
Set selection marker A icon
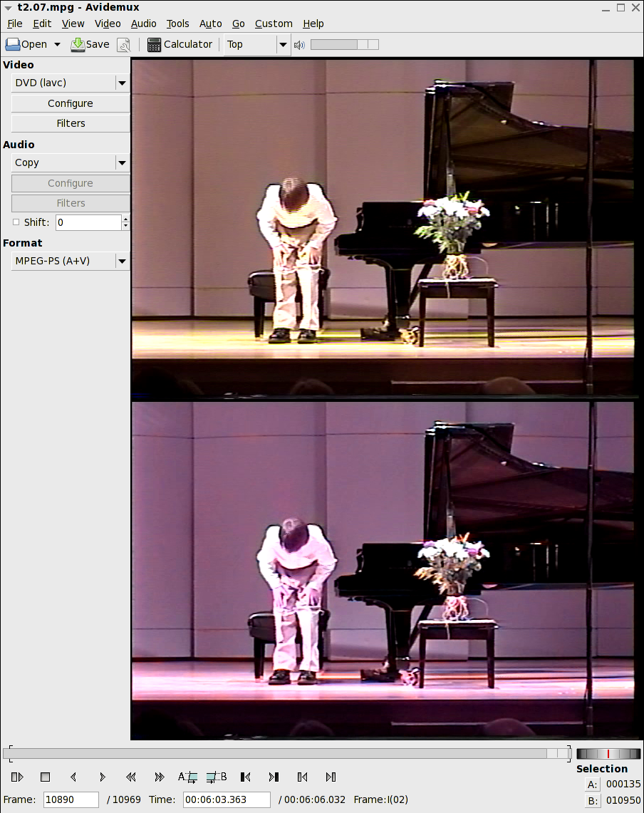pos(187,777)
